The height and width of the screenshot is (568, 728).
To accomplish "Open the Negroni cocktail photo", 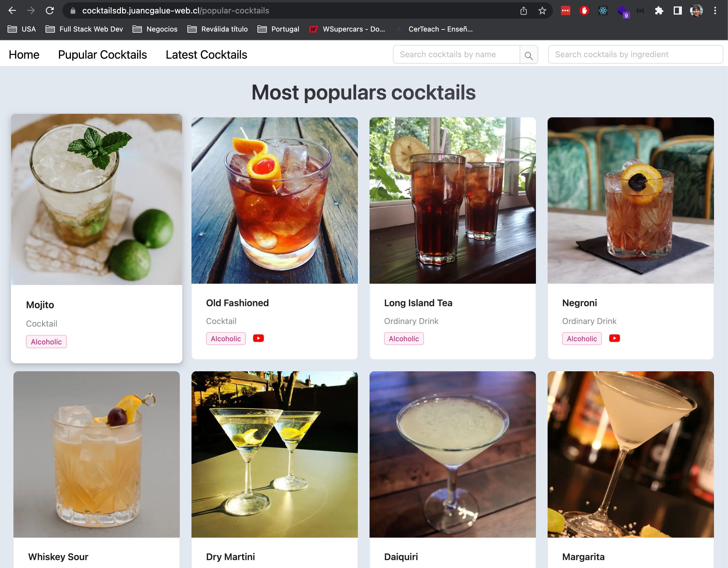I will [631, 200].
